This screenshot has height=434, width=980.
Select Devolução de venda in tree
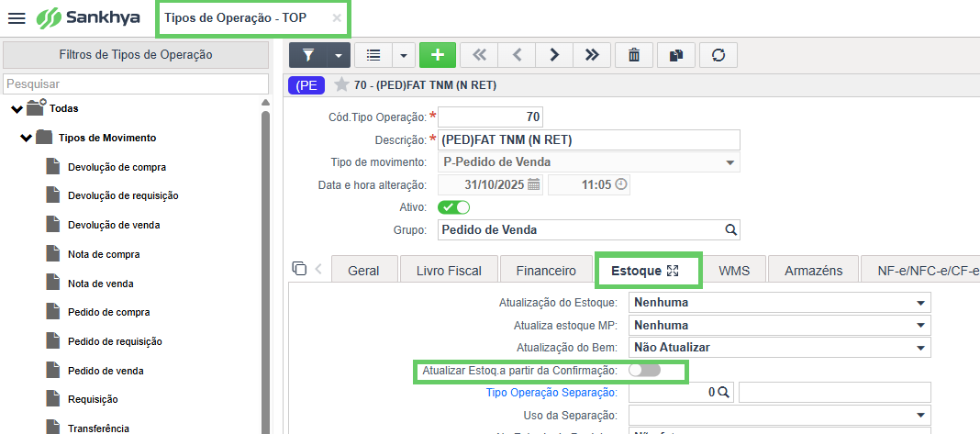tap(113, 225)
